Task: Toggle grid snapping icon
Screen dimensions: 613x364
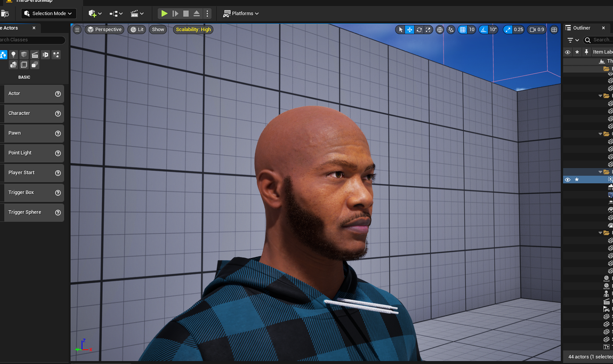Action: pos(463,30)
